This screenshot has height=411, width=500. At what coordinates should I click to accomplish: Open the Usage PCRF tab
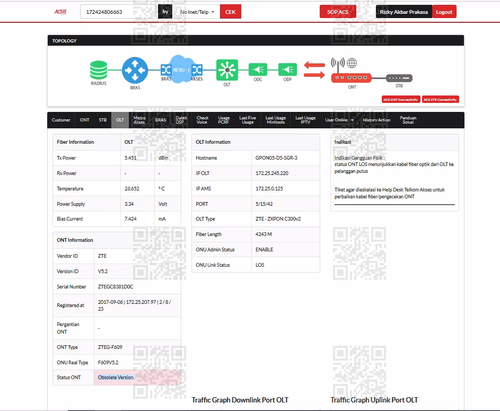(x=223, y=120)
